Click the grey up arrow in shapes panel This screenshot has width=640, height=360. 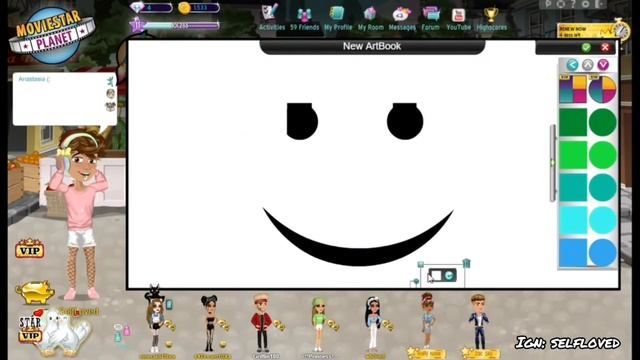588,64
